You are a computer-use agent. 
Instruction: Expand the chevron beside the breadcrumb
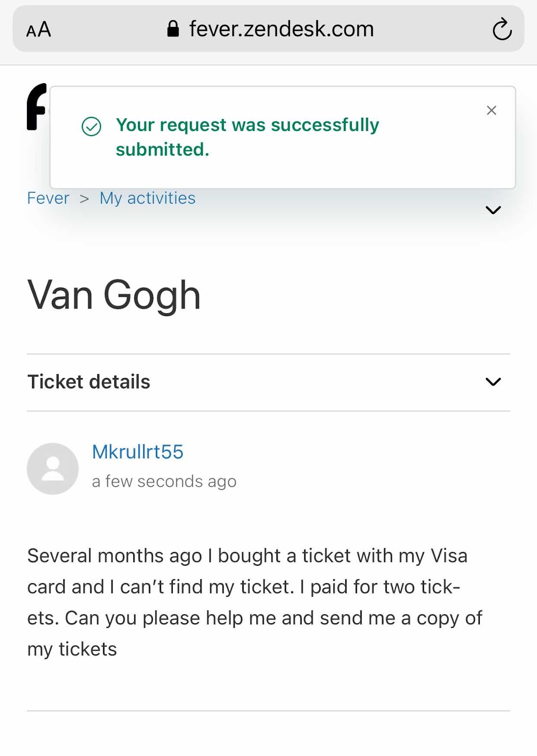click(x=493, y=210)
